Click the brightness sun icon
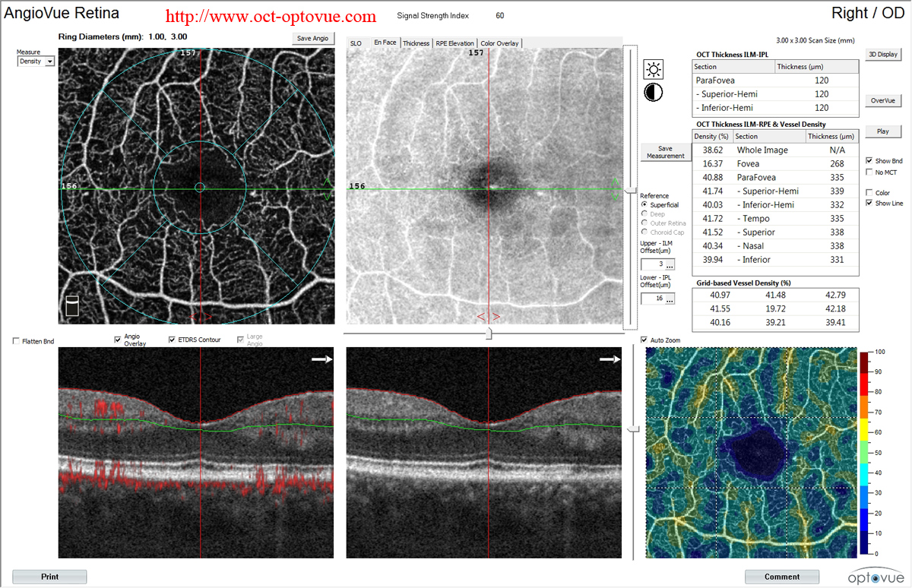The height and width of the screenshot is (588, 912). [x=653, y=70]
